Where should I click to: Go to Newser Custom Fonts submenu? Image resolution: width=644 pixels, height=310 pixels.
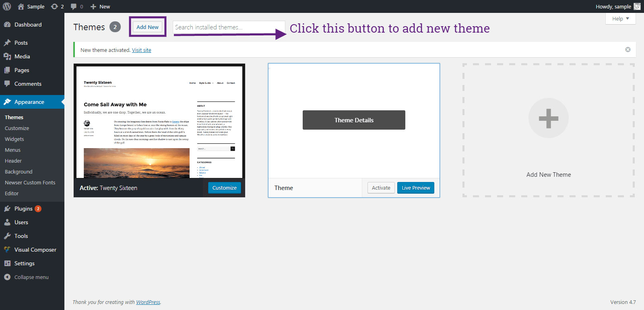30,182
